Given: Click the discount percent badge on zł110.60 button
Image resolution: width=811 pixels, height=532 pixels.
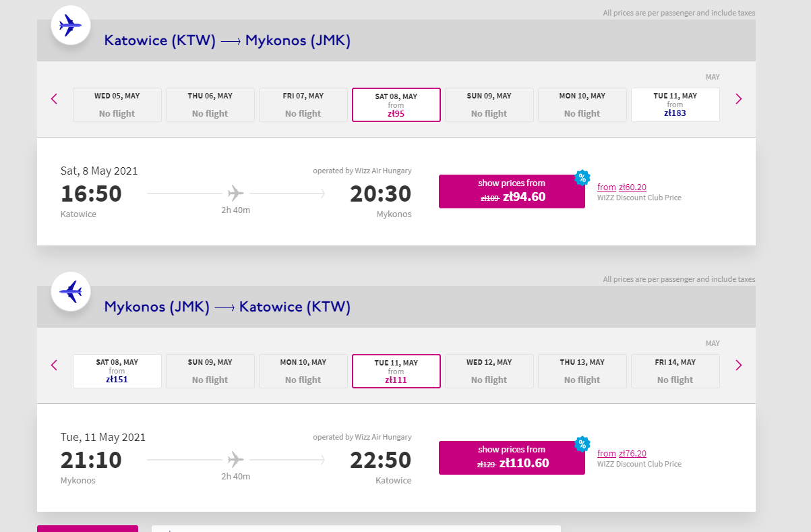Looking at the screenshot, I should click(582, 444).
